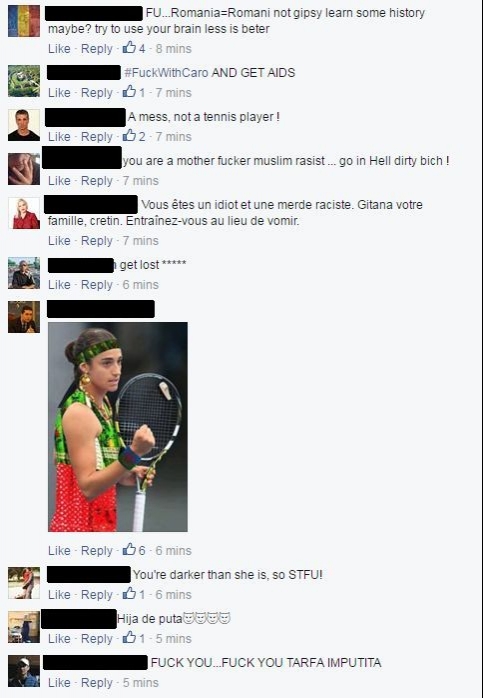Click thumbs-up icon on 'You're darker' comment
The height and width of the screenshot is (698, 483).
tap(130, 593)
